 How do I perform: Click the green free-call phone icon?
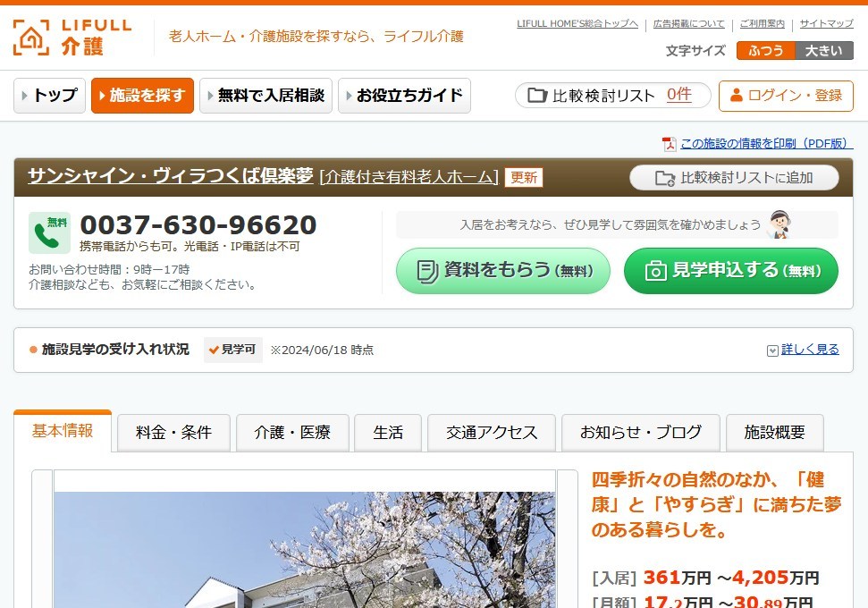click(49, 232)
